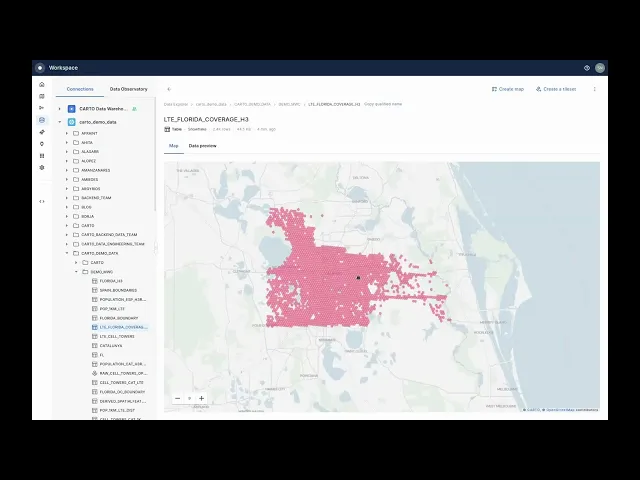Open the CELL_TOWERS_CAT_LTE table

(x=122, y=382)
